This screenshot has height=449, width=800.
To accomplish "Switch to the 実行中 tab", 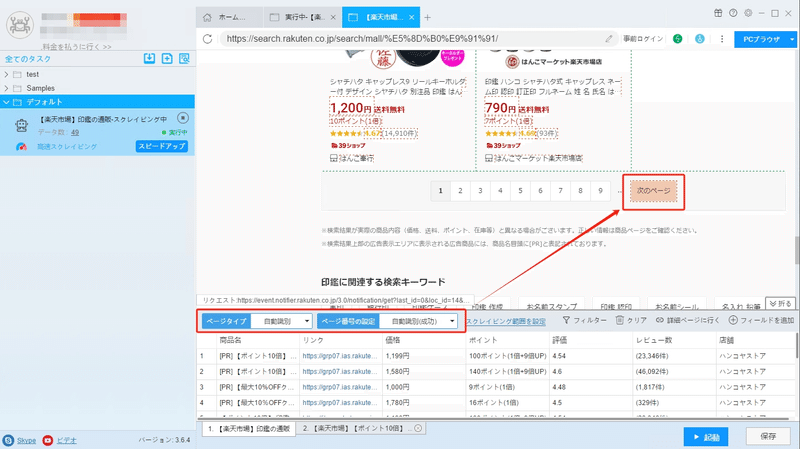I will [304, 17].
